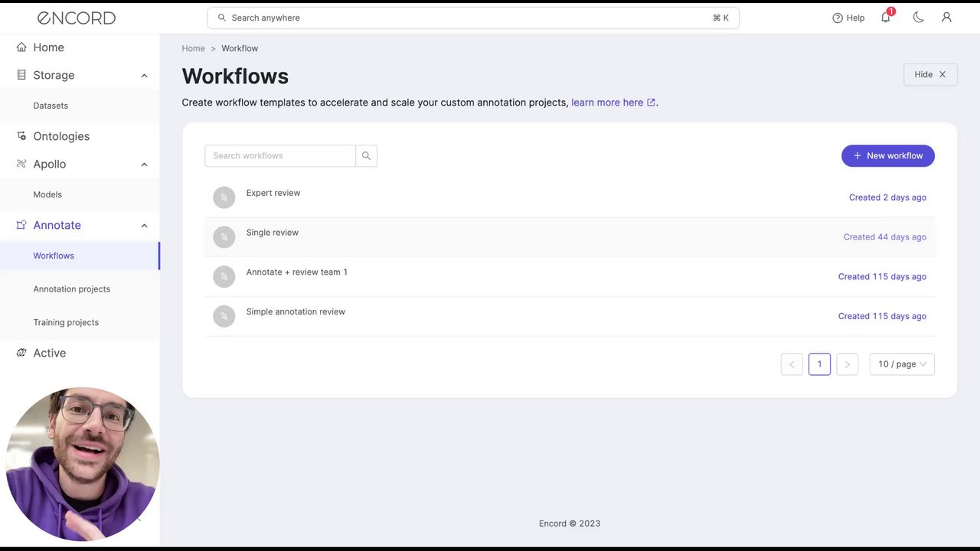Select Ontologies in the sidebar
Image resolution: width=980 pixels, height=551 pixels.
61,136
